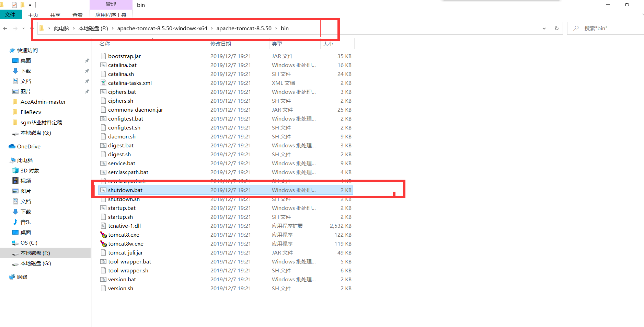644x327 pixels.
Task: Open the FileRecv folder in sidebar
Action: (x=31, y=112)
